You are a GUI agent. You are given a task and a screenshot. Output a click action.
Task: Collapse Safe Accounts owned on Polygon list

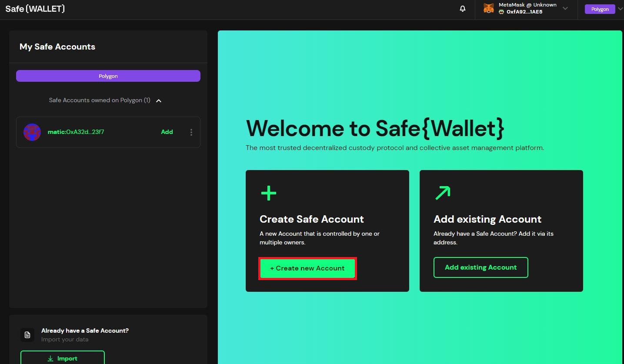pyautogui.click(x=159, y=100)
